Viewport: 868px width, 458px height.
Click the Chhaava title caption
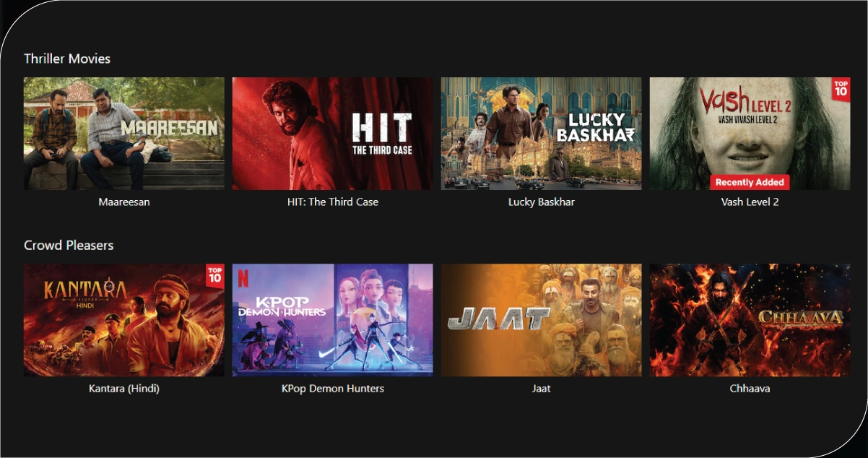point(750,389)
